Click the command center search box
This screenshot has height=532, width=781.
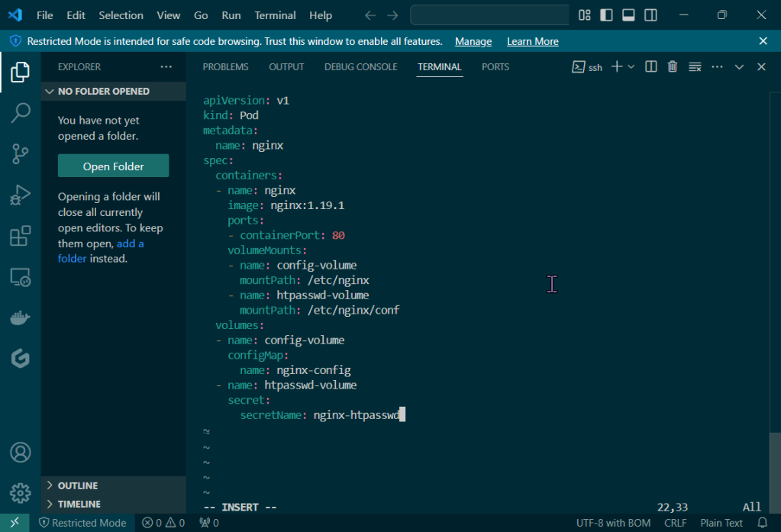click(x=489, y=15)
